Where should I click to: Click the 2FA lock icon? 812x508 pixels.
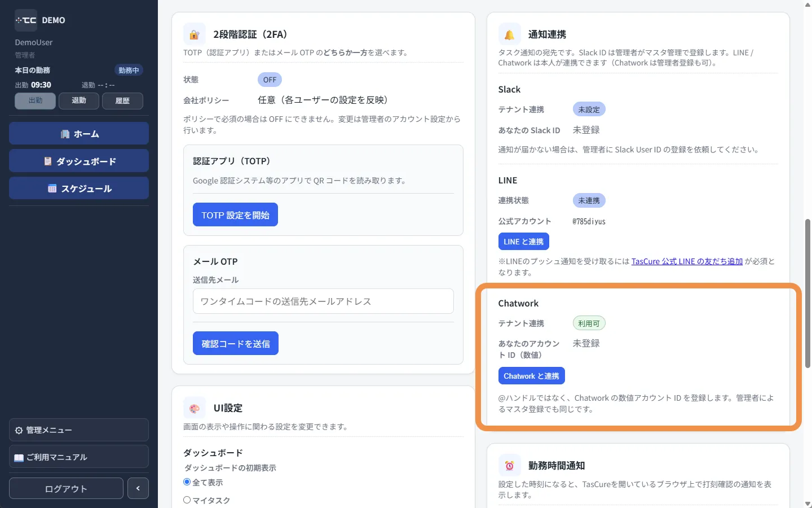click(195, 34)
